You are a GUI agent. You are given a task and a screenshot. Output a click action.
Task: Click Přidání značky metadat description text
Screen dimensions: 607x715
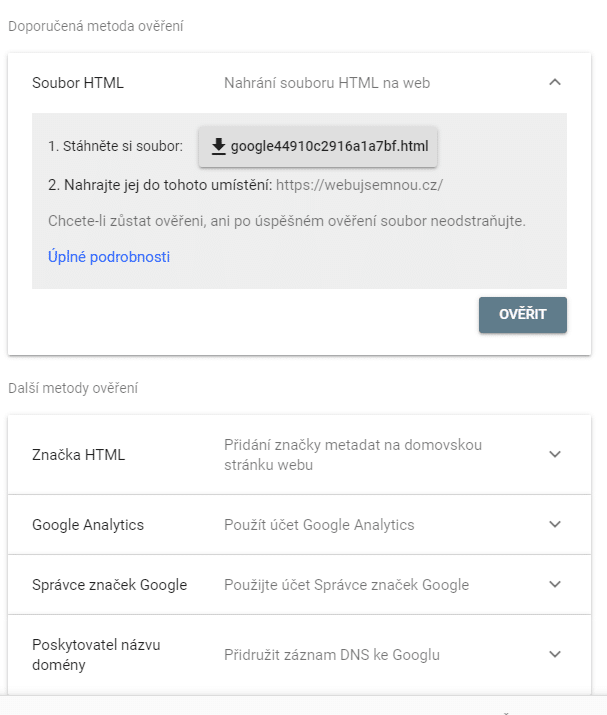(353, 455)
